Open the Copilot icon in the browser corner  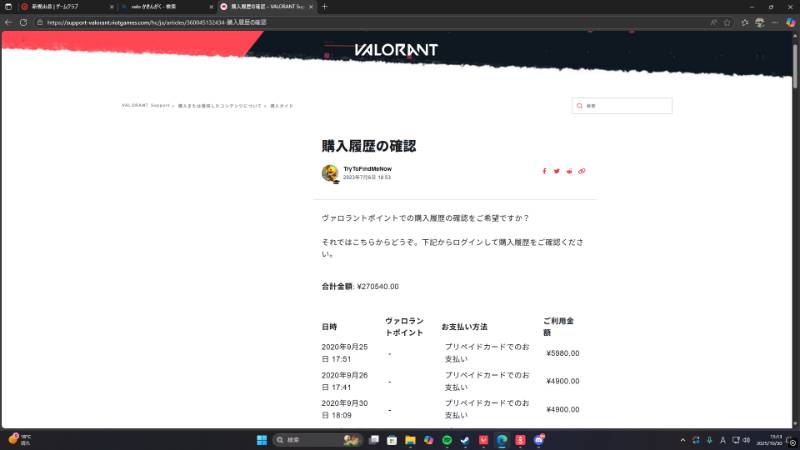coord(790,22)
